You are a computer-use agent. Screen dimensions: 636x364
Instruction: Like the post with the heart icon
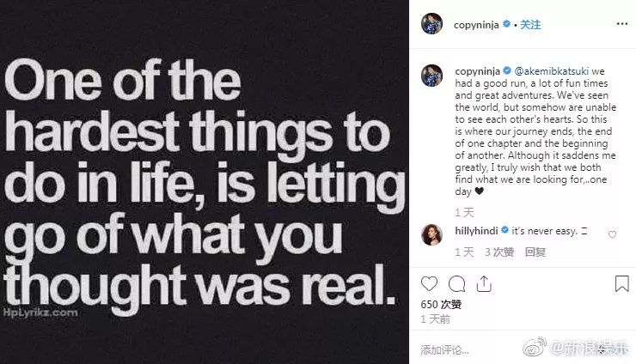[x=429, y=283]
